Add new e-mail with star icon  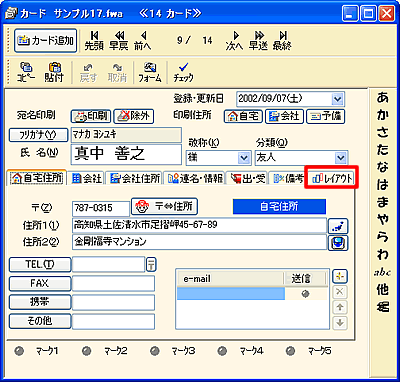pyautogui.click(x=340, y=276)
